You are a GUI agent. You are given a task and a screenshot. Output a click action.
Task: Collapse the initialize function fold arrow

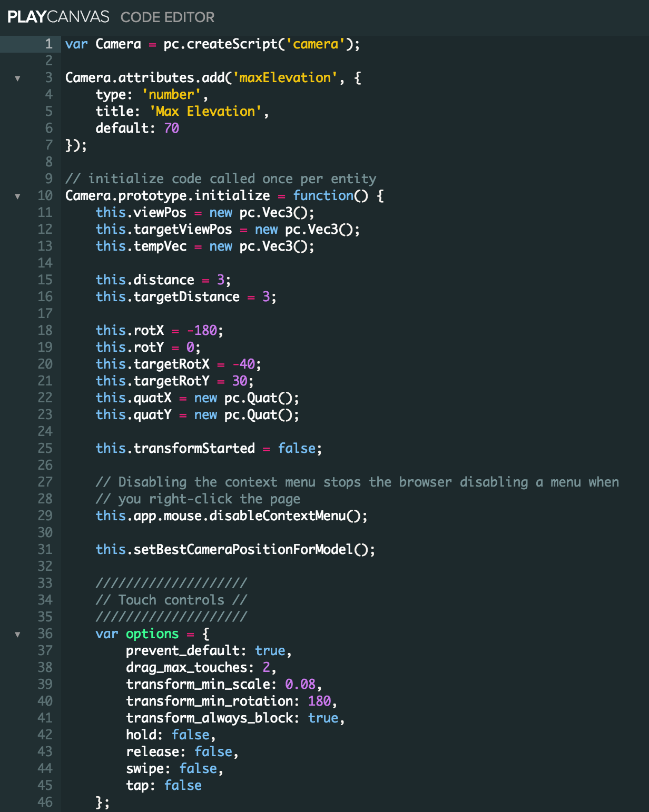[17, 196]
